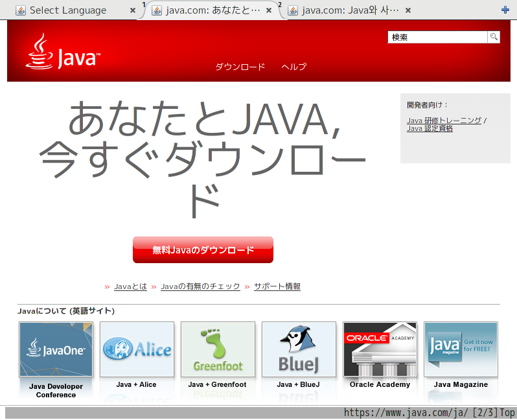
Task: Open a new tab with the plus icon
Action: coord(505,10)
